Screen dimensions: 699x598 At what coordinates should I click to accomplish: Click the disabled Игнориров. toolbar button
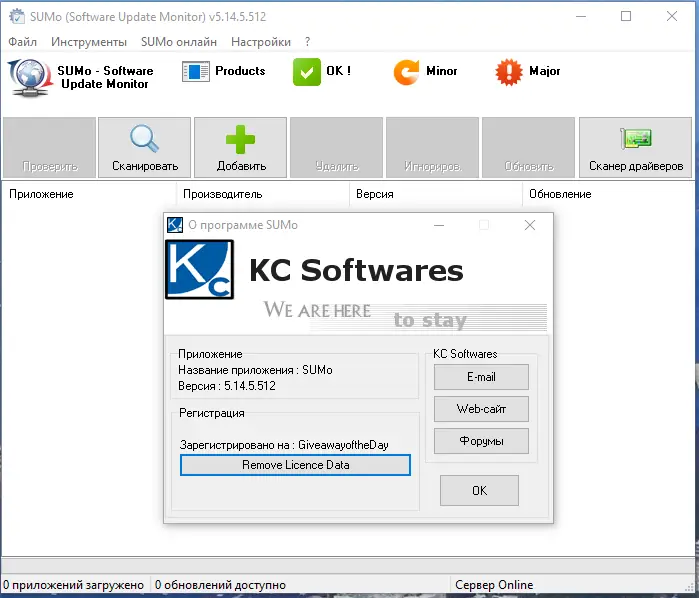432,148
